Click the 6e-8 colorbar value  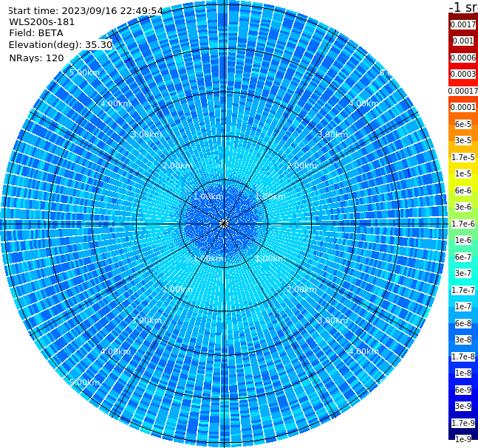pyautogui.click(x=463, y=323)
